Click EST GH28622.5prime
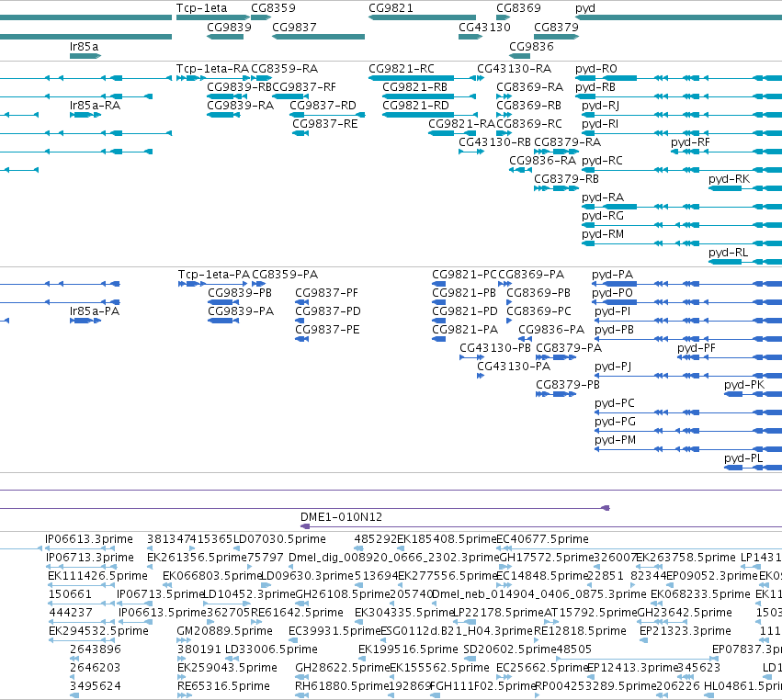This screenshot has width=782, height=700. 342,668
